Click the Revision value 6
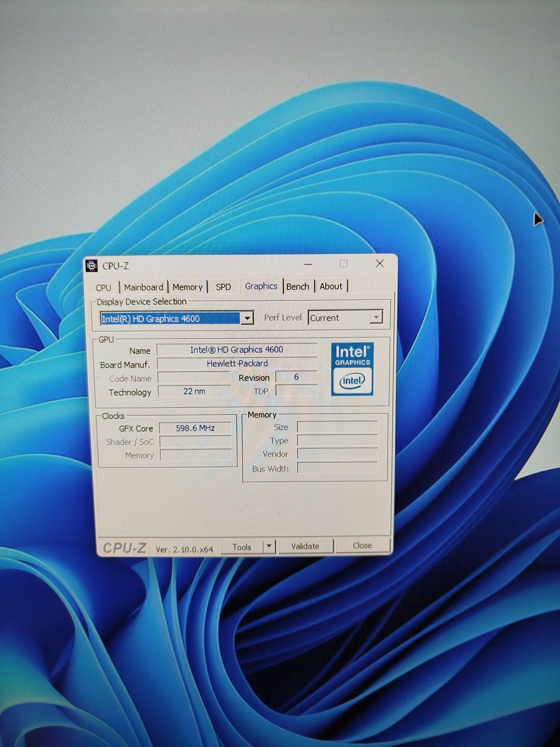Image resolution: width=560 pixels, height=747 pixels. (x=296, y=377)
